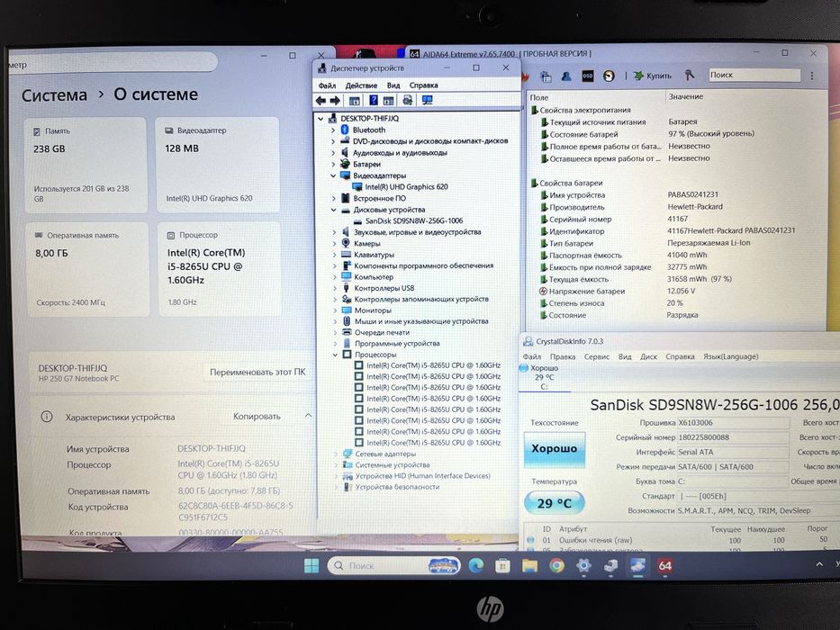Expand DVD-дисководы tree node

pyautogui.click(x=333, y=141)
